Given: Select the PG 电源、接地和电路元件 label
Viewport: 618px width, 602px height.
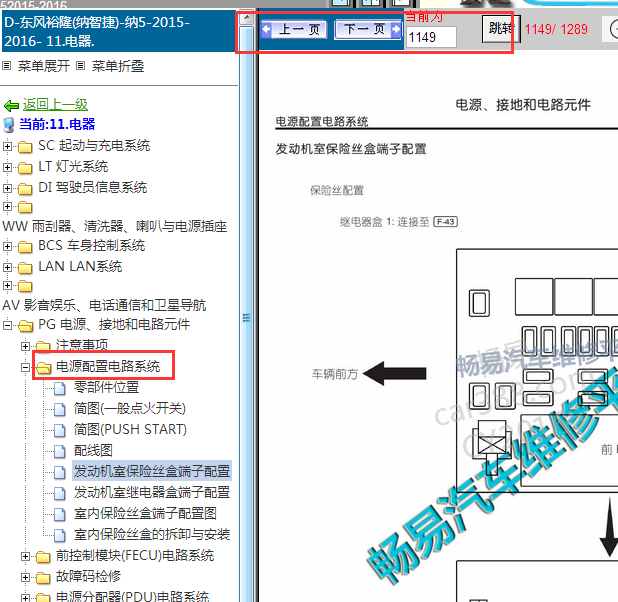Looking at the screenshot, I should (x=114, y=324).
